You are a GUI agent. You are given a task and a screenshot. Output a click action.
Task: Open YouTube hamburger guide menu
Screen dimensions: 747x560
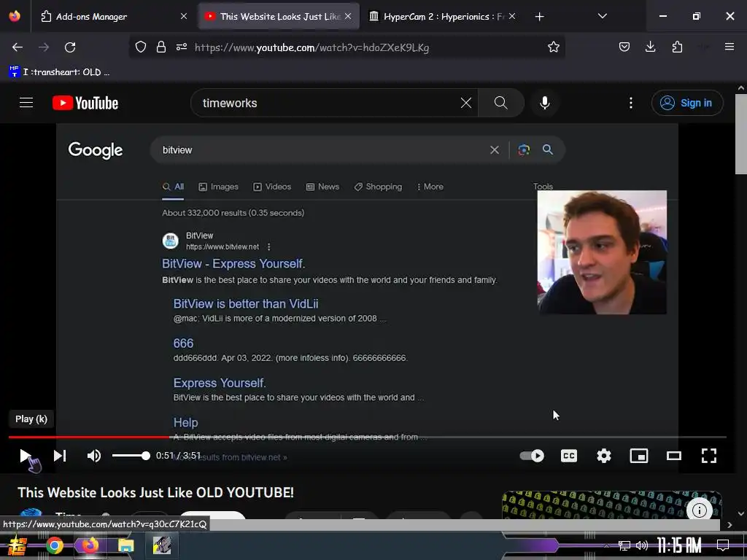tap(26, 103)
